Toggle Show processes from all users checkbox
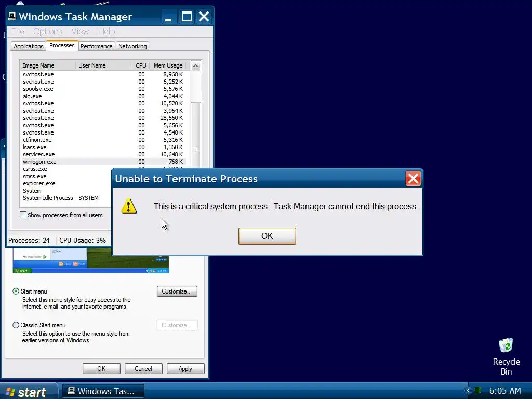This screenshot has height=399, width=532. click(23, 215)
